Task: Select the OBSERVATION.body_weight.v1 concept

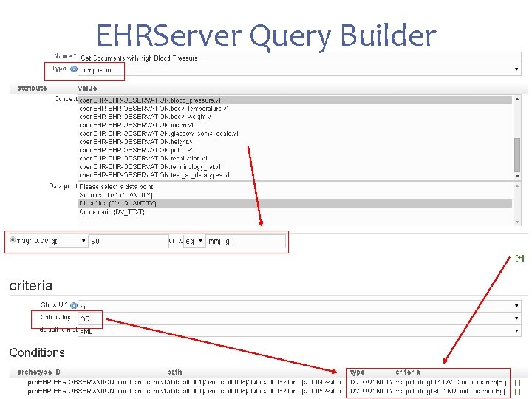Action: tap(295, 117)
